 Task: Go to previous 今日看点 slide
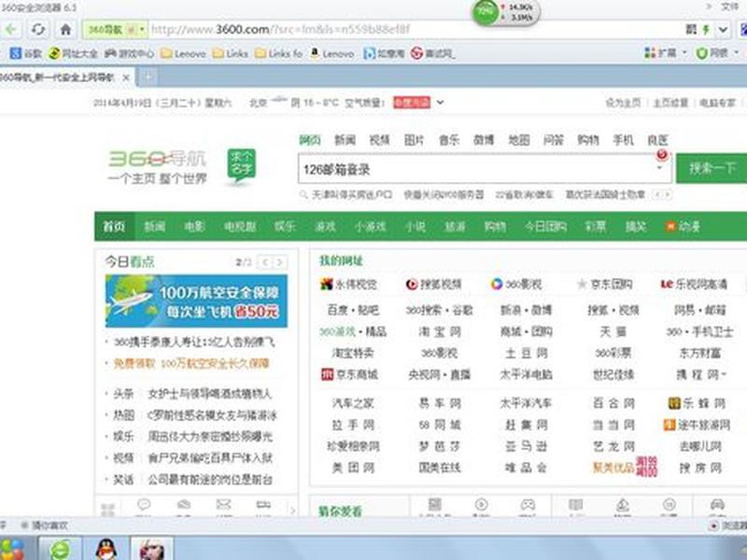265,262
